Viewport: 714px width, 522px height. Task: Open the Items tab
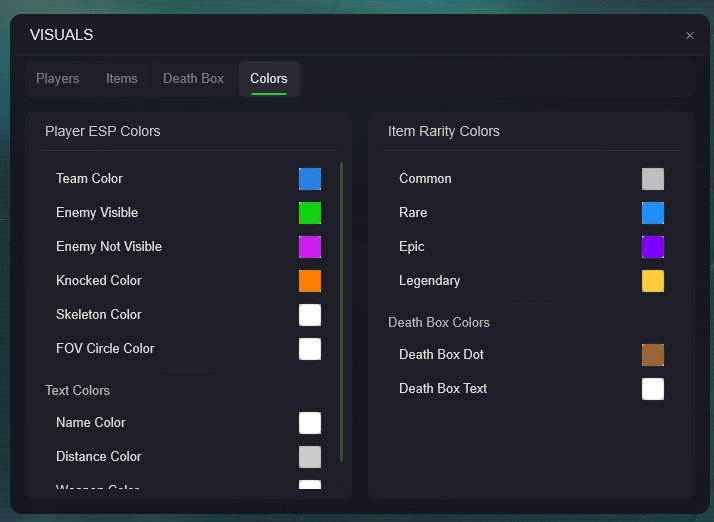[122, 79]
